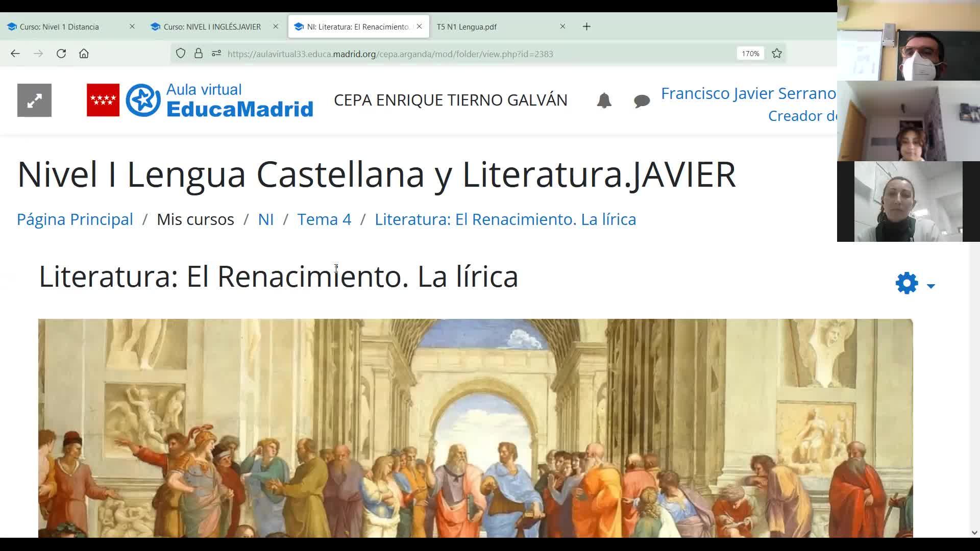
Task: Click the browser back arrow
Action: click(15, 54)
